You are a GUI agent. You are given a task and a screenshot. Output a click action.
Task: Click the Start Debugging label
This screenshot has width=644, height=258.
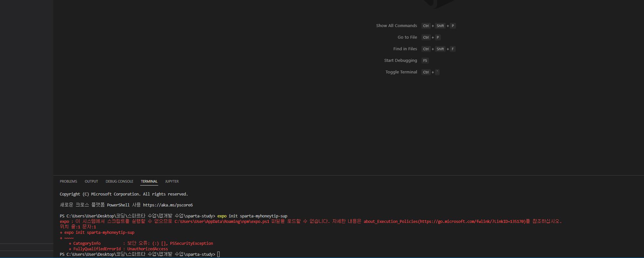(x=400, y=61)
